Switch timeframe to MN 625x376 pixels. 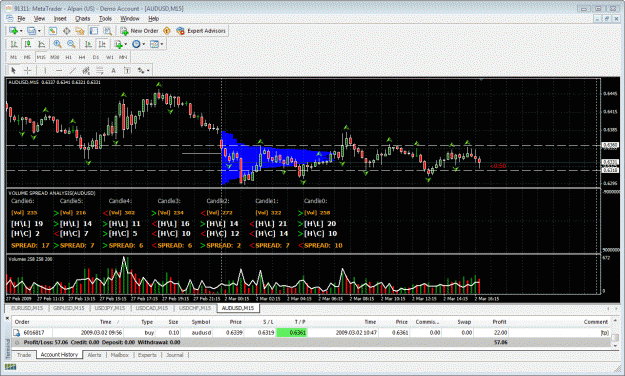pos(123,57)
